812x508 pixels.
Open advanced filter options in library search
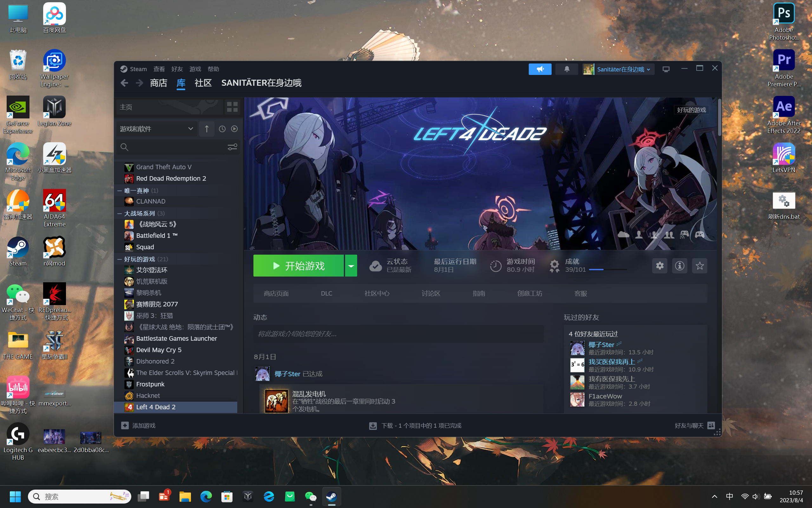click(x=232, y=147)
